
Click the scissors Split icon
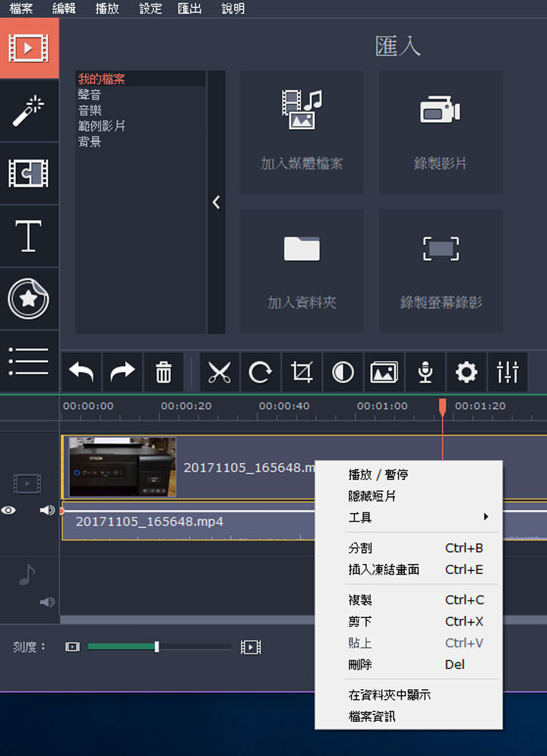point(220,372)
